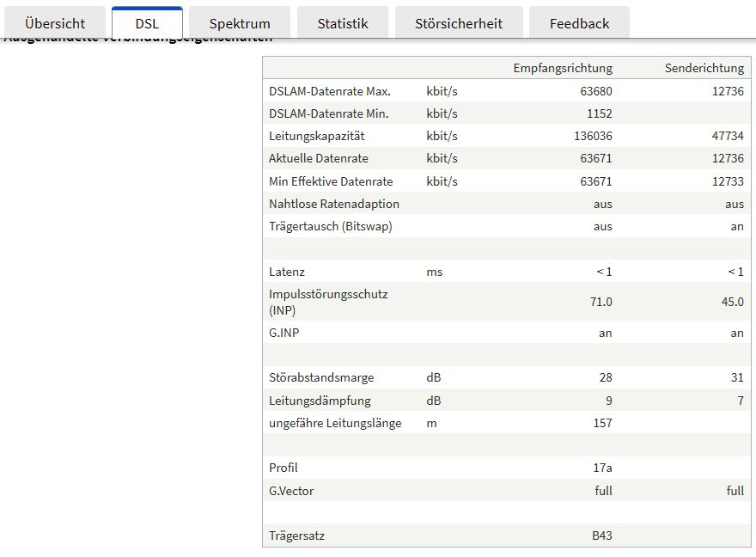This screenshot has height=557, width=756.
Task: Select the ungefähre Leitungslänge label
Action: click(335, 423)
